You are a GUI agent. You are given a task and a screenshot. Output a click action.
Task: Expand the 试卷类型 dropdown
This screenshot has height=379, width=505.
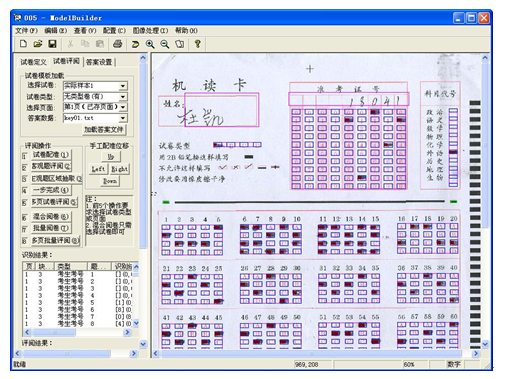pos(123,97)
